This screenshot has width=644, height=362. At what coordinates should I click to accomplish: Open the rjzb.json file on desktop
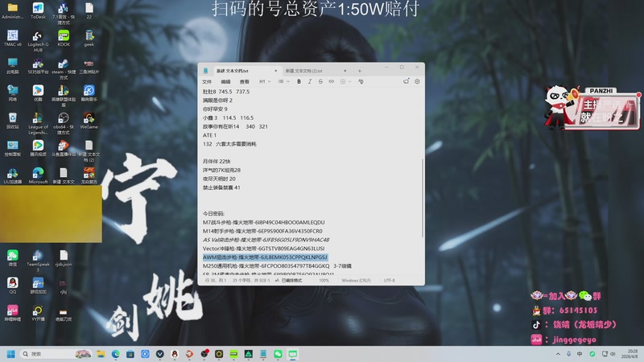64,258
